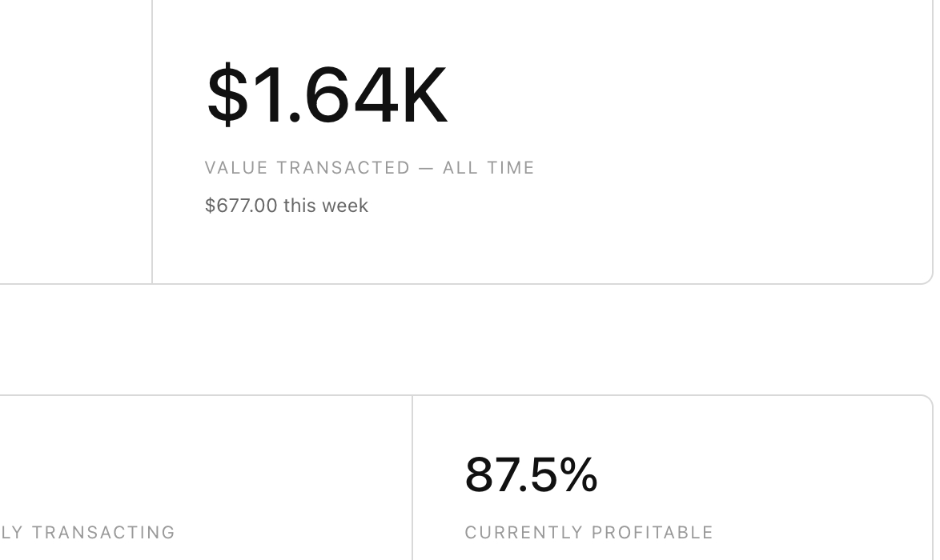Click the $677.00 weekly amount
This screenshot has width=940, height=560.
241,206
